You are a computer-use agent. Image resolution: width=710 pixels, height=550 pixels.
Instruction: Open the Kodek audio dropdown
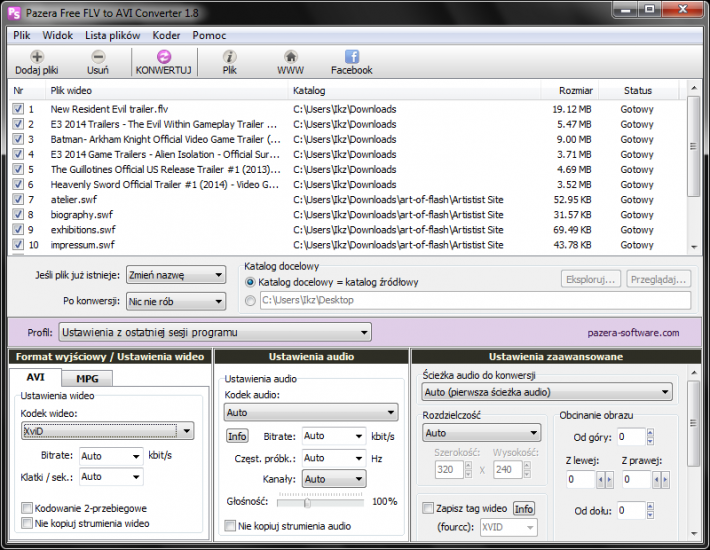(x=311, y=412)
